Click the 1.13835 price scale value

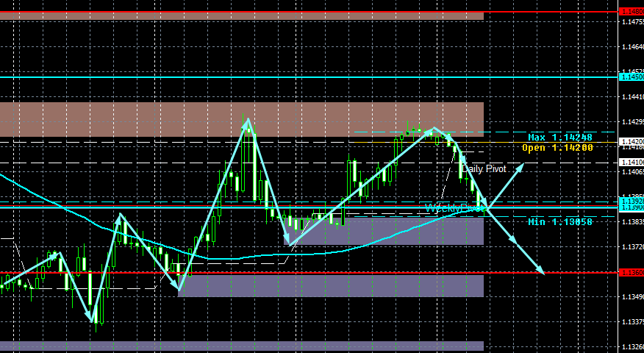[633, 222]
